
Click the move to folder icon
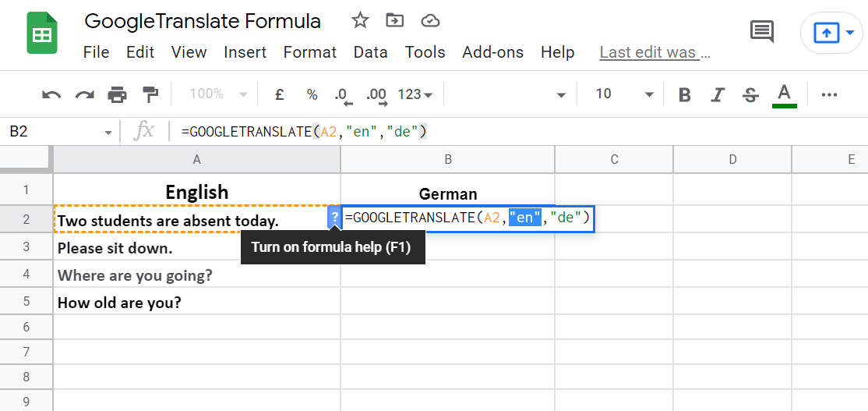point(395,21)
